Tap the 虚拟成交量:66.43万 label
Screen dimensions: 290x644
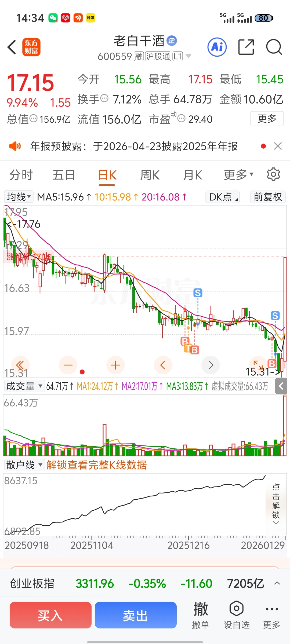tap(240, 386)
